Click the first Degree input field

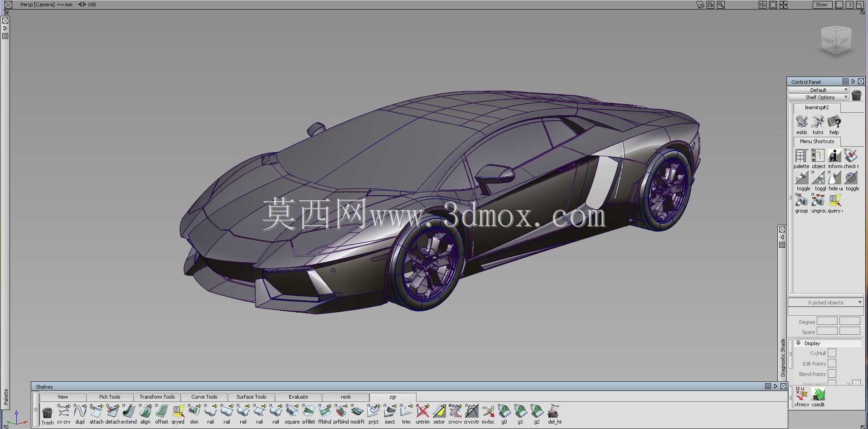click(827, 321)
